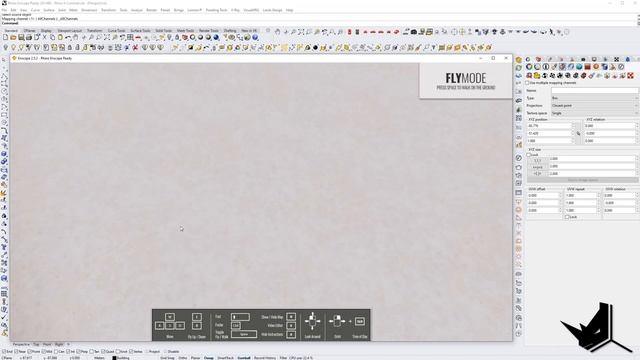Viewport: 640px width, 360px height.
Task: Click the Print icon in the toolbar
Action: pos(29,38)
